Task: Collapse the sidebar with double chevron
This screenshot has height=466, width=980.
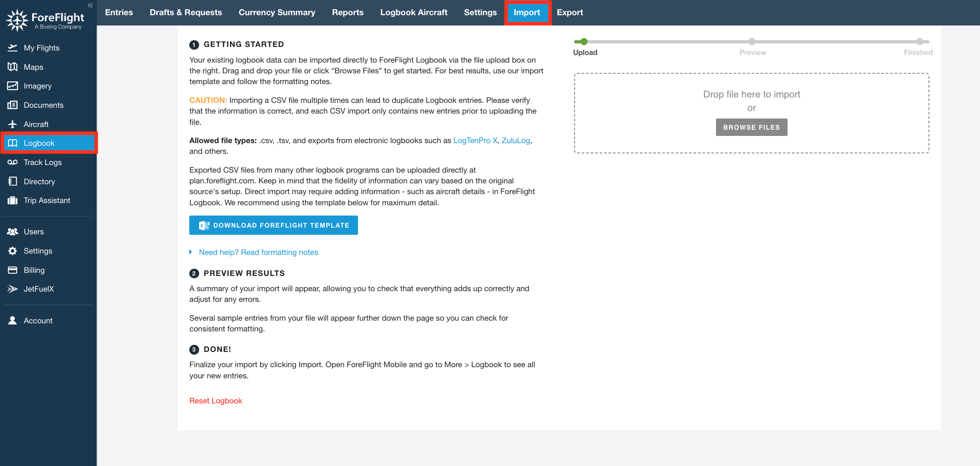Action: pos(90,5)
